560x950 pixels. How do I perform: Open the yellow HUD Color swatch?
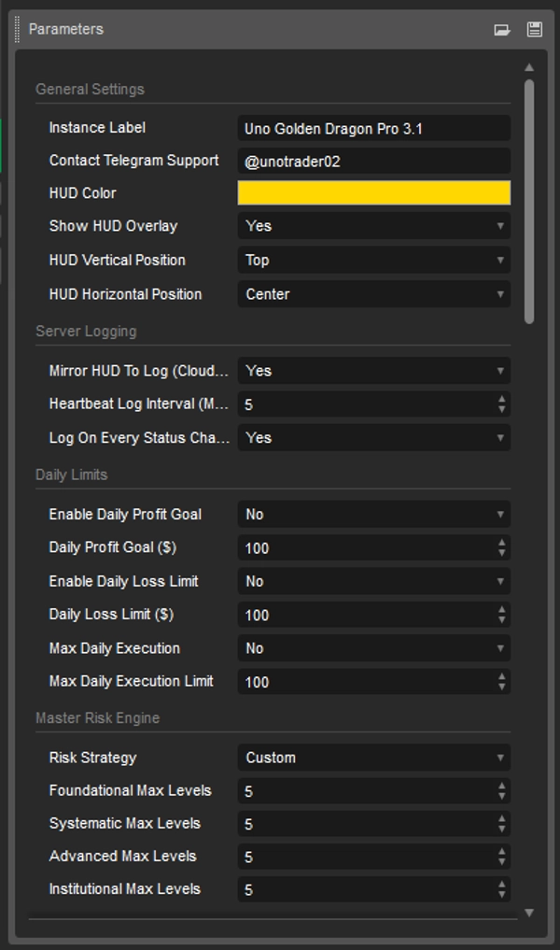374,192
